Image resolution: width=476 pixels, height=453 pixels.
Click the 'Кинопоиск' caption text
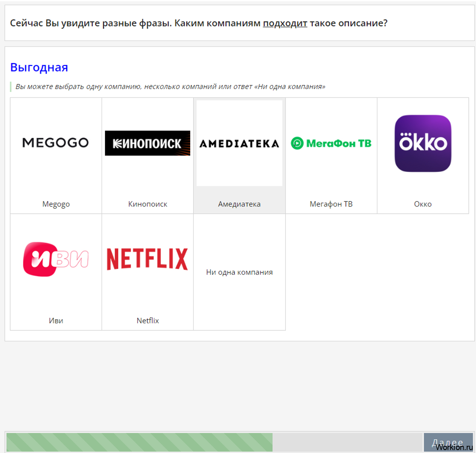coord(148,204)
